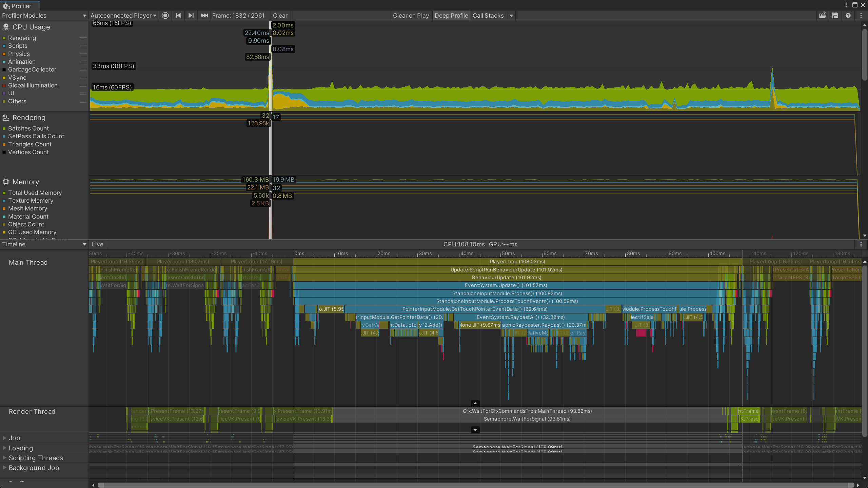The width and height of the screenshot is (868, 488).
Task: Toggle Call Stacks recording
Action: [x=488, y=16]
